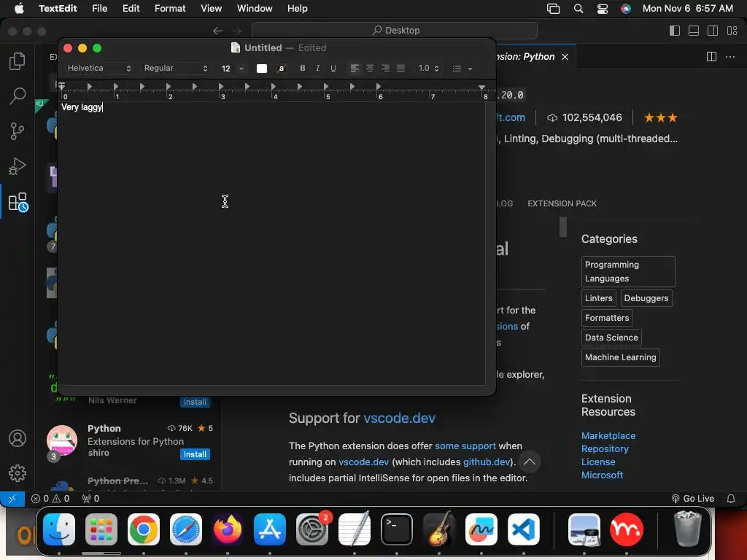Open the Helvetica font family dropdown
Screen dimensions: 747x560
[x=98, y=68]
